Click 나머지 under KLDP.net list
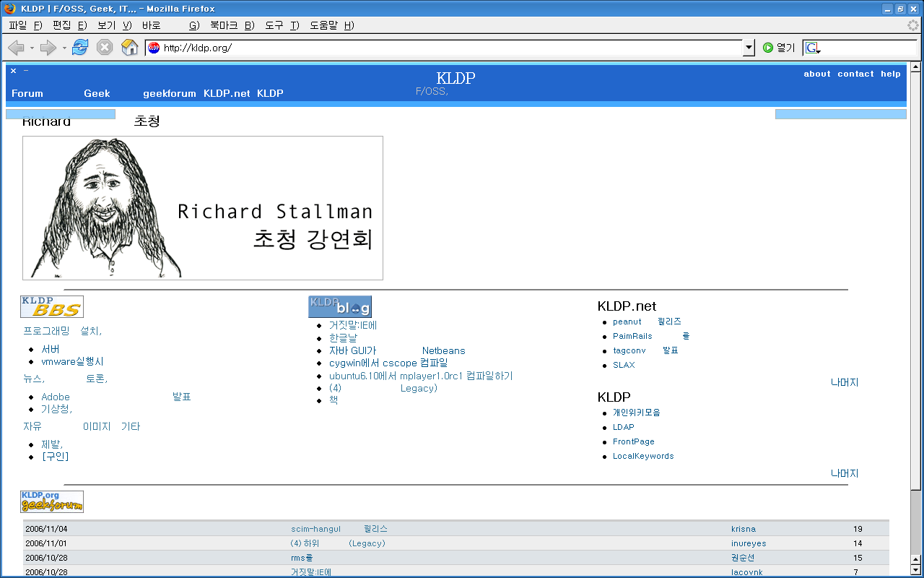Screen dimensions: 924x578 click(845, 382)
